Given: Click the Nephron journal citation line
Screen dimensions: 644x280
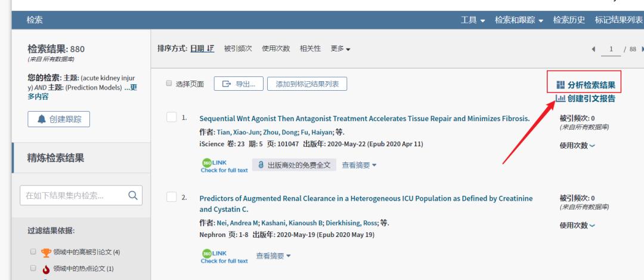Looking at the screenshot, I should coord(287,235).
